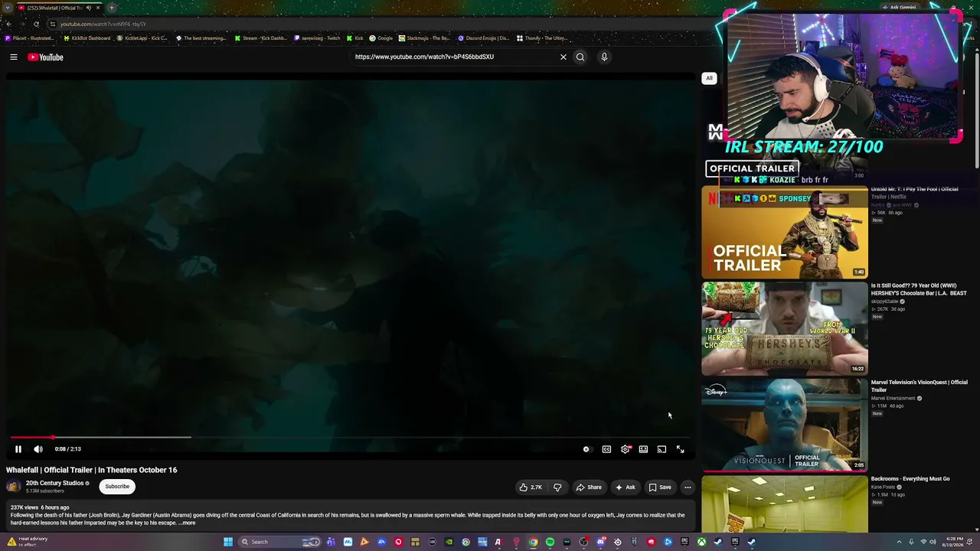Open the Hershey's Chocolate Bar video thumbnail
Screen dimensions: 980x551
pos(785,329)
